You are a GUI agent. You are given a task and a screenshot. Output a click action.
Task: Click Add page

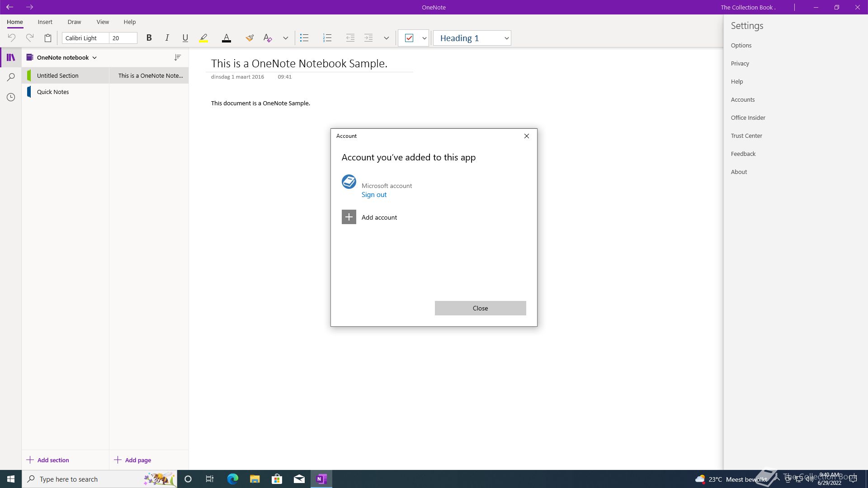coord(133,460)
